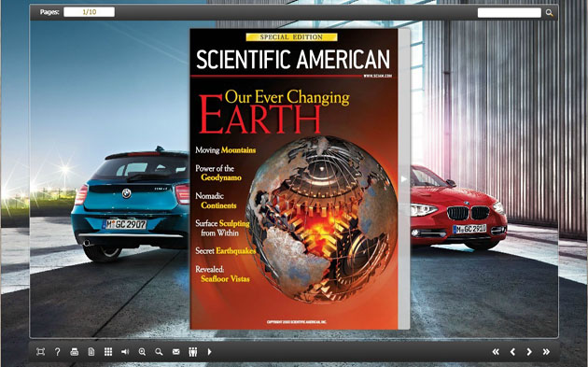588x367 pixels.
Task: Start auto flip play button
Action: [x=210, y=352]
